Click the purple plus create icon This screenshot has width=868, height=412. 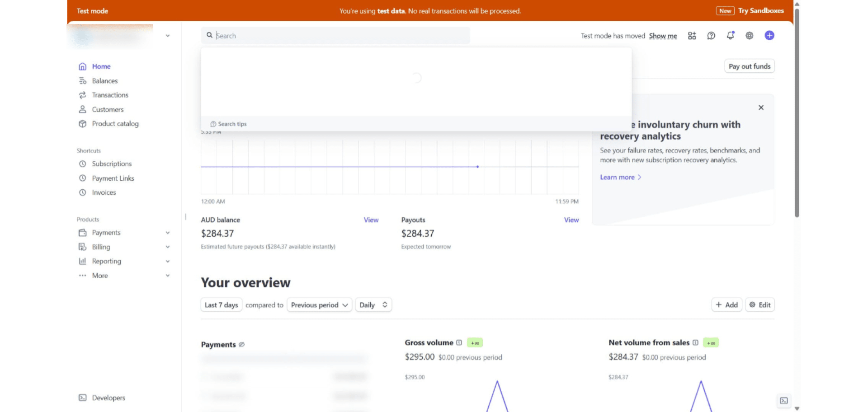(769, 36)
